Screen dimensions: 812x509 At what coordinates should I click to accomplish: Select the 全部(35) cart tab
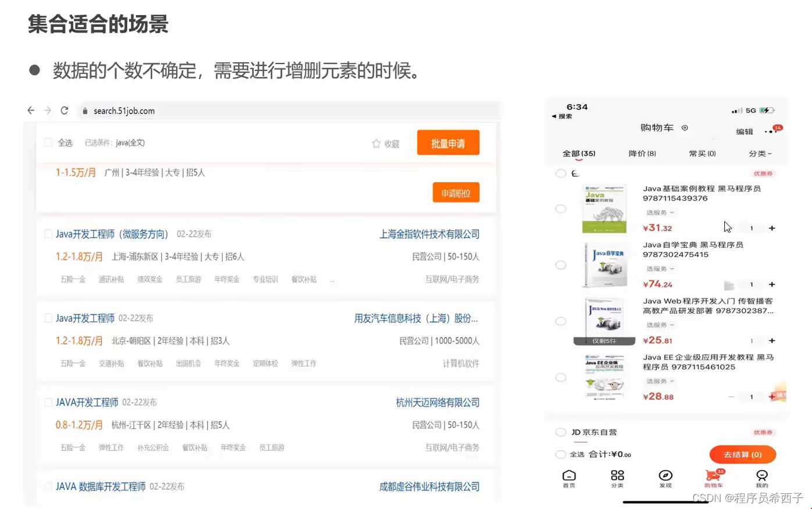pos(579,154)
